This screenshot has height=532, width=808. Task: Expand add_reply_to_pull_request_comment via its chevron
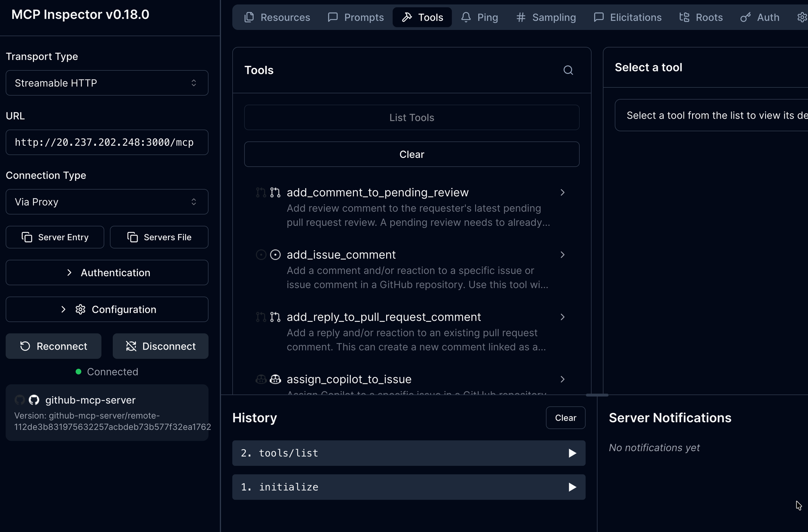tap(562, 317)
